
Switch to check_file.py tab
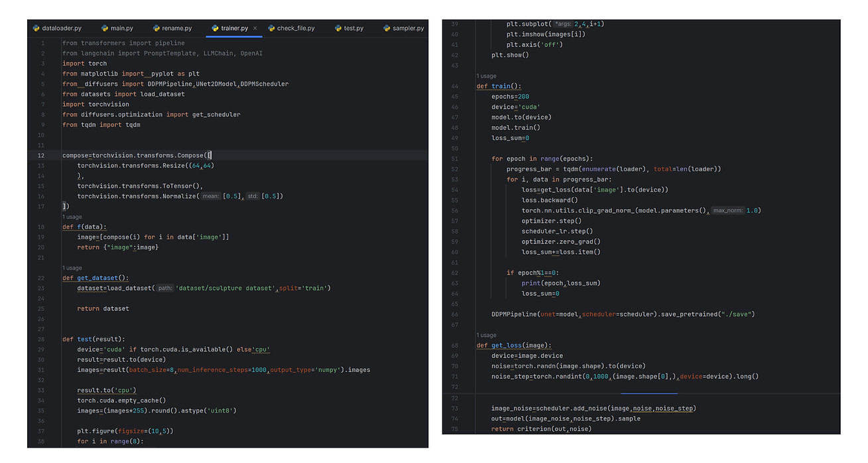(291, 29)
